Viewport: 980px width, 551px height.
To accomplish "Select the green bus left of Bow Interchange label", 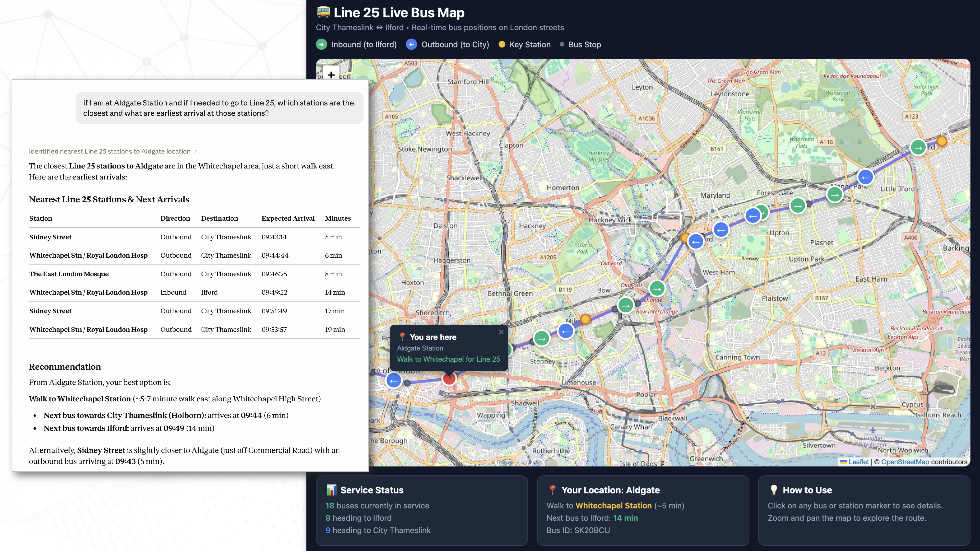I will pos(625,305).
